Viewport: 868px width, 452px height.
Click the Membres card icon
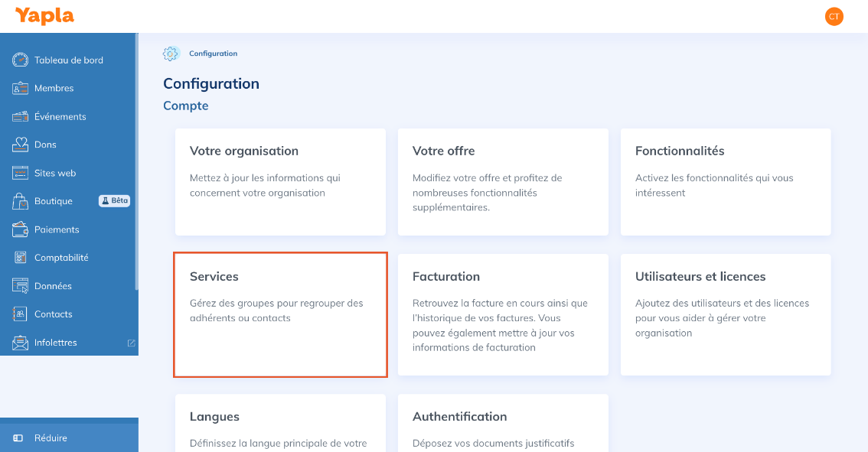tap(21, 88)
